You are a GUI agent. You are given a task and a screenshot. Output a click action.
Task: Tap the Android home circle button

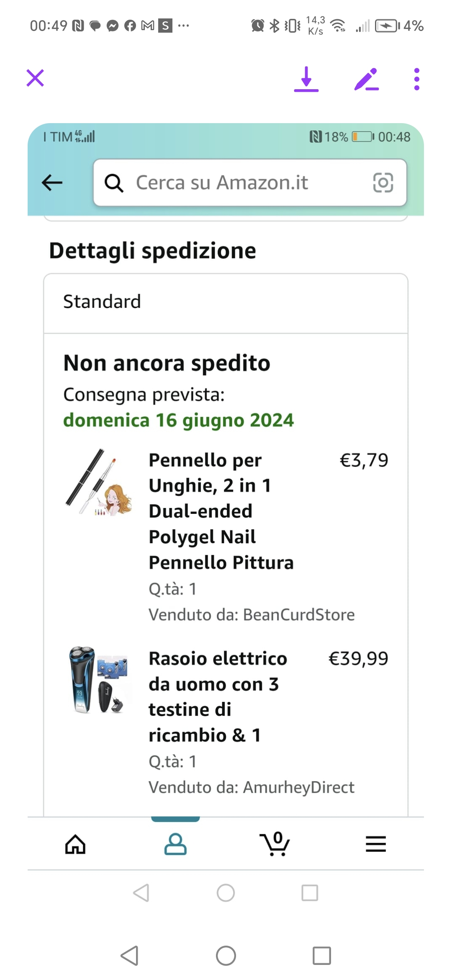[x=226, y=956]
